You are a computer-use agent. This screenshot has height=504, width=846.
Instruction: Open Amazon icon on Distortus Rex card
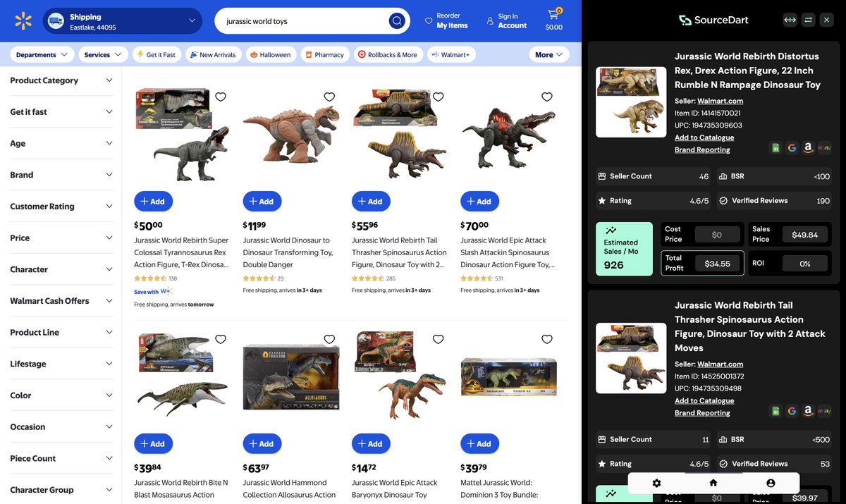click(808, 148)
